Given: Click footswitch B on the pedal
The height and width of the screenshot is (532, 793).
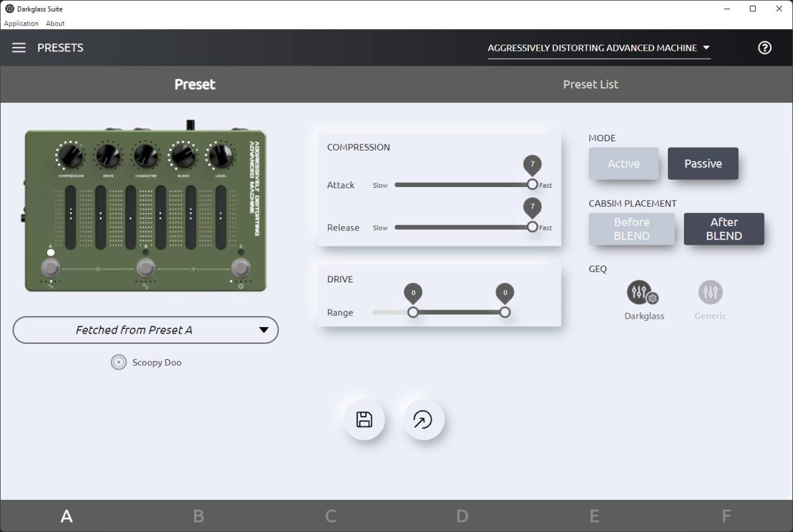Looking at the screenshot, I should 146,268.
